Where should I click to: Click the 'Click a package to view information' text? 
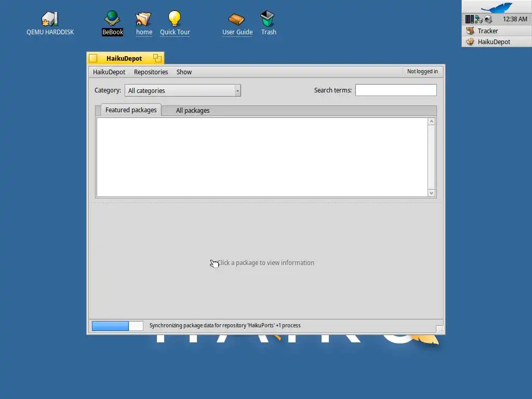pyautogui.click(x=265, y=262)
